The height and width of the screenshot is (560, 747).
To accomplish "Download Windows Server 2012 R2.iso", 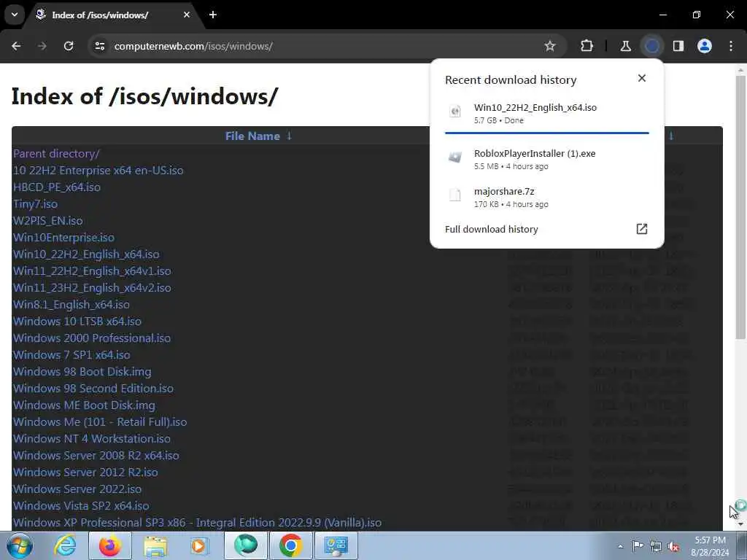I will 85,472.
